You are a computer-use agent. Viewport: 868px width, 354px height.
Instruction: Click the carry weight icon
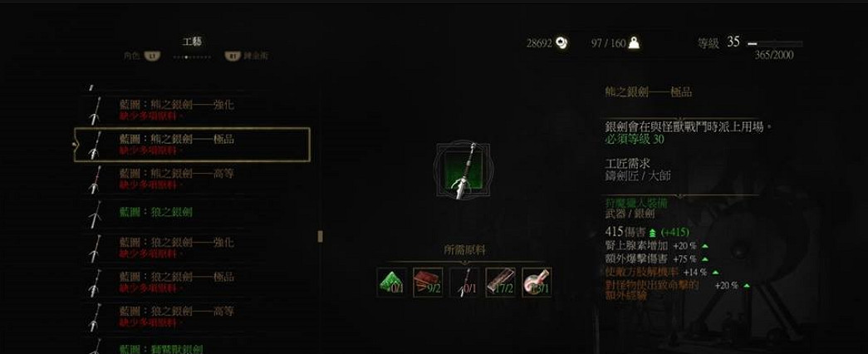(634, 42)
